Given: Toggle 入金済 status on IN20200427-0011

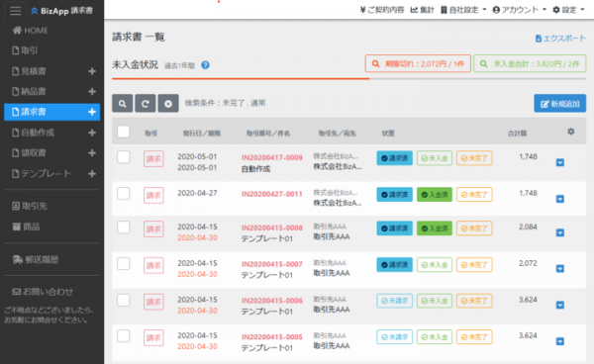Looking at the screenshot, I should pos(435,195).
